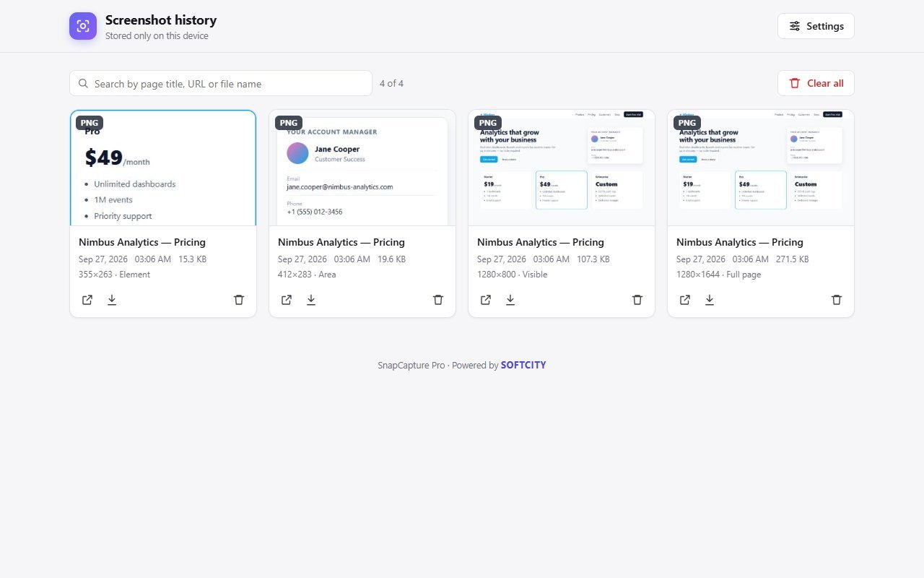Open the 1280×800 Visible screenshot externally
The height and width of the screenshot is (578, 924).
tap(486, 300)
